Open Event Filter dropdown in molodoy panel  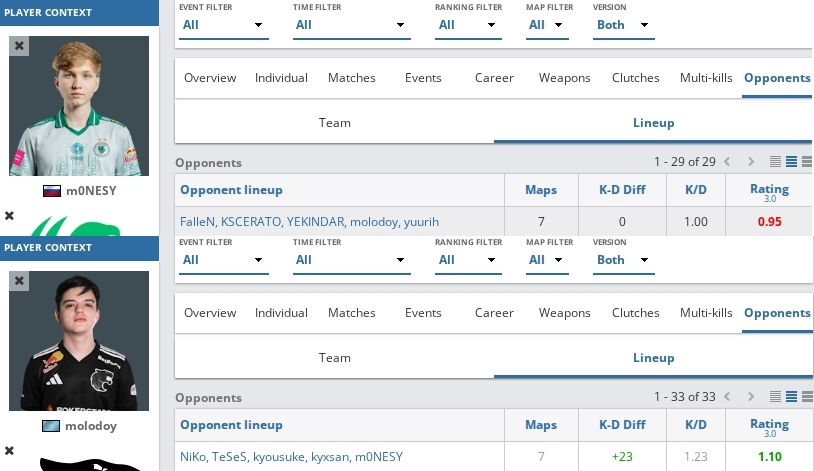(224, 260)
